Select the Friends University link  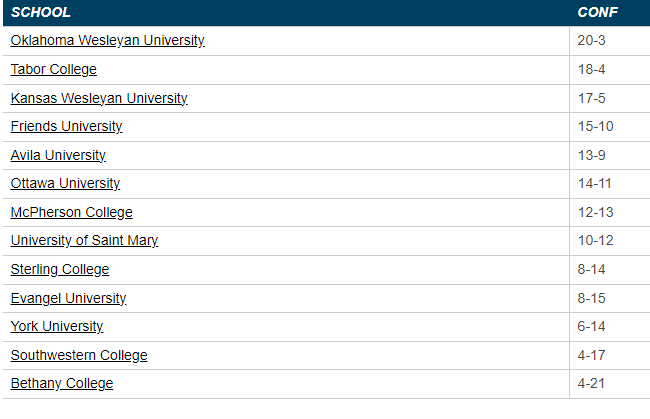tap(66, 127)
